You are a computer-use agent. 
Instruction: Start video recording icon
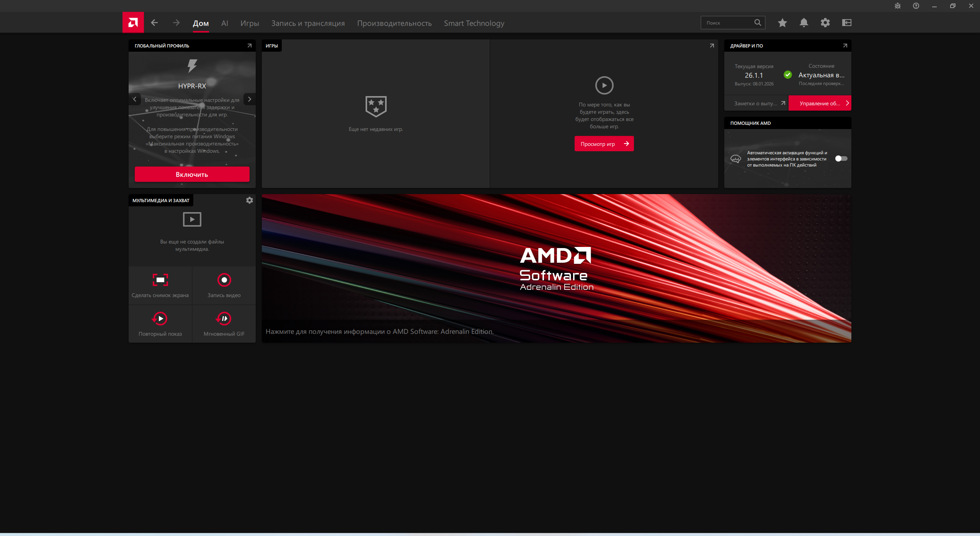pyautogui.click(x=224, y=280)
